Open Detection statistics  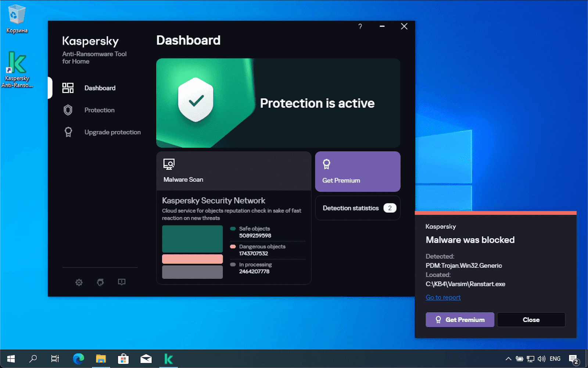coord(358,208)
